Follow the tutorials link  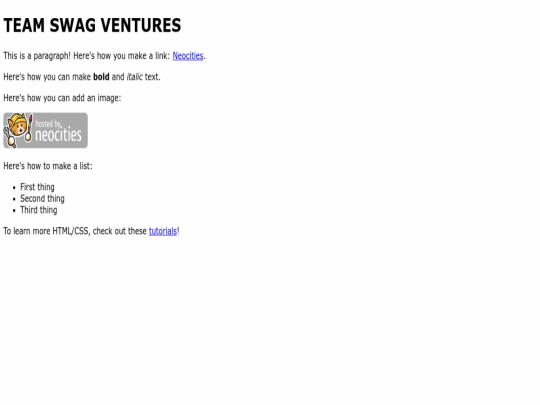163,231
